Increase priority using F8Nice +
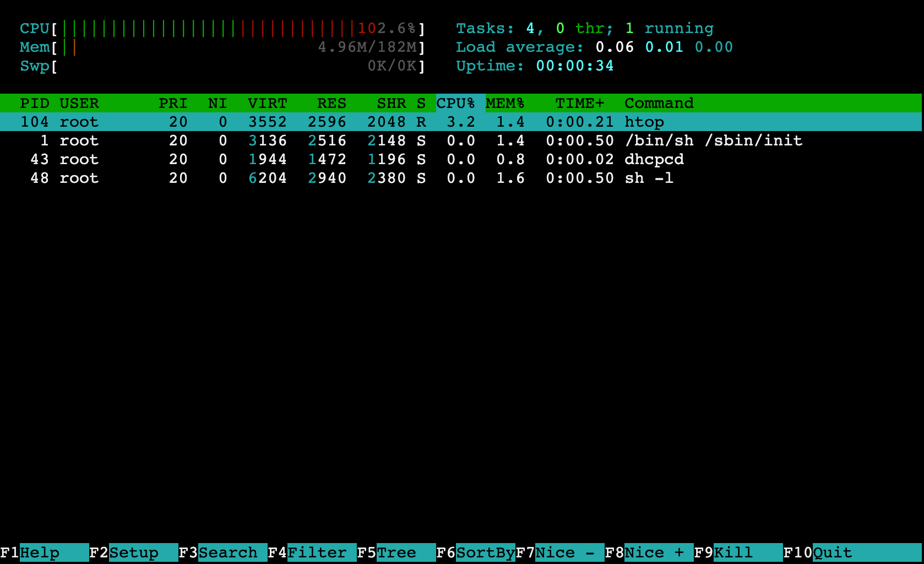This screenshot has width=924, height=564. click(647, 552)
